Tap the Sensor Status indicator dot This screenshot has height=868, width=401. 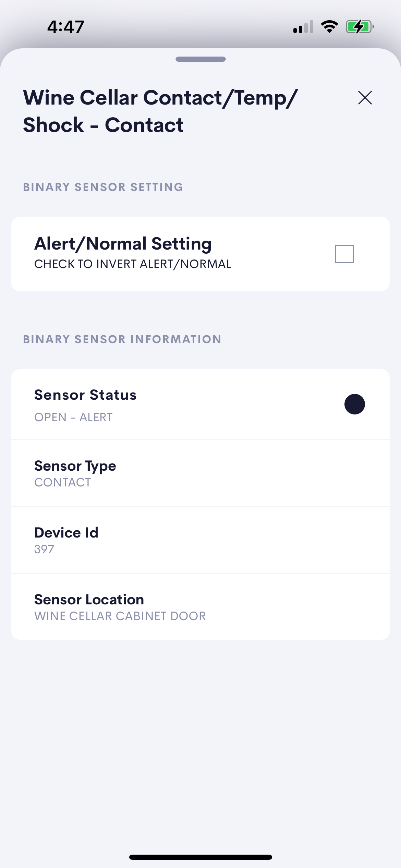tap(354, 404)
